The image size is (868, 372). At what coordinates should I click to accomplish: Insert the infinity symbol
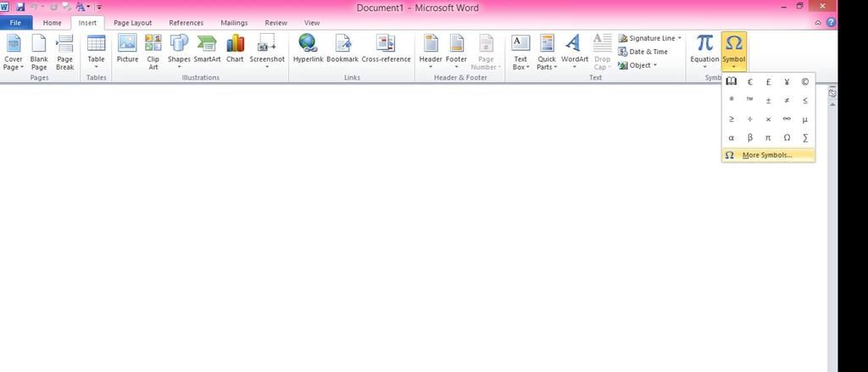[787, 119]
